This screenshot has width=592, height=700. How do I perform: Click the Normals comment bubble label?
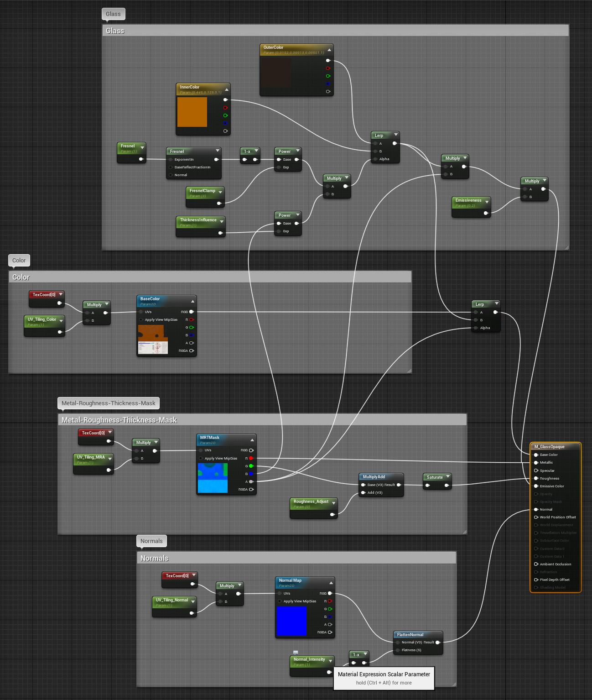click(151, 541)
